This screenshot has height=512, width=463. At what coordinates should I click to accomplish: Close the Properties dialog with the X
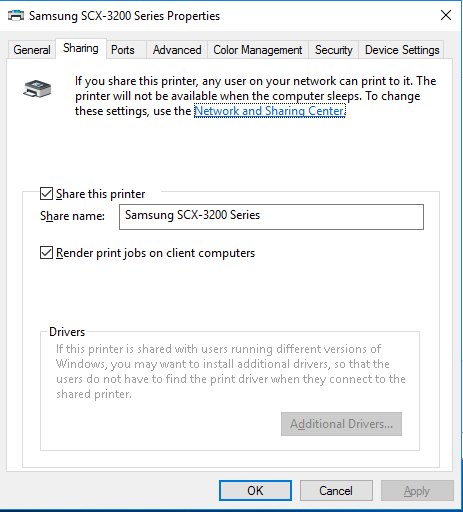click(446, 15)
